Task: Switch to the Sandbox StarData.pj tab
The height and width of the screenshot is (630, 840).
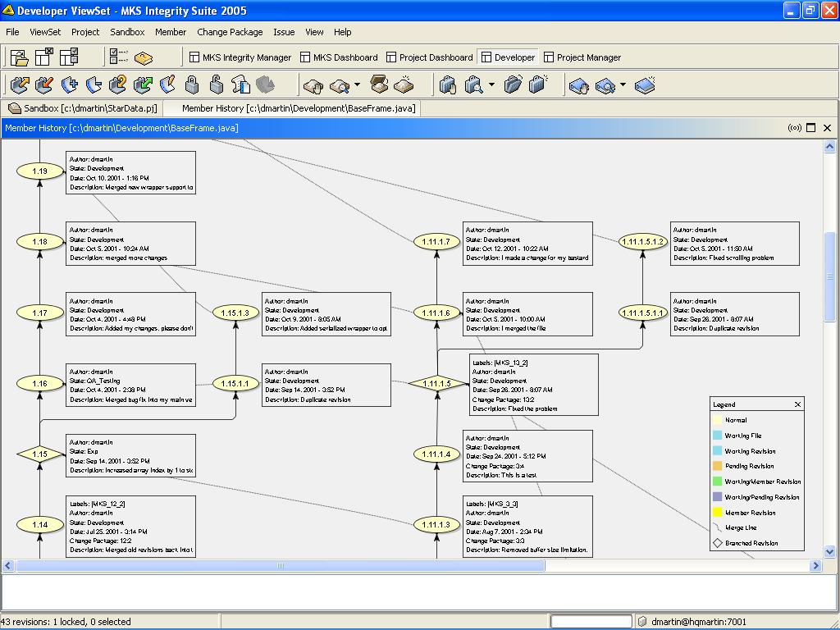Action: [83, 108]
